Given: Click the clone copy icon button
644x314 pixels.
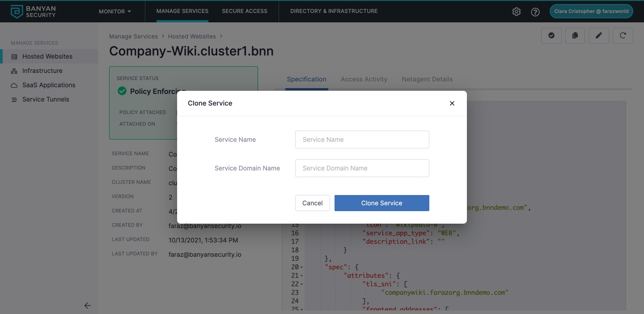Looking at the screenshot, I should pyautogui.click(x=575, y=36).
